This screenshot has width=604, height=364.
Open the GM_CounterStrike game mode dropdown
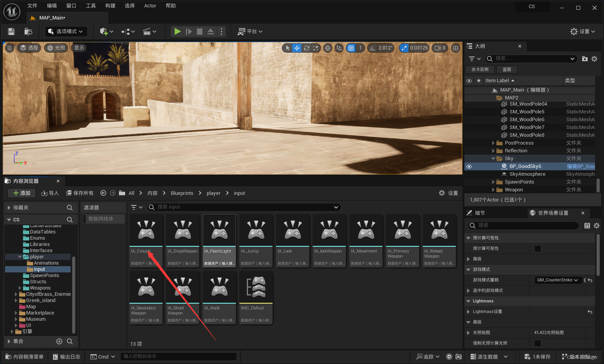pos(558,280)
